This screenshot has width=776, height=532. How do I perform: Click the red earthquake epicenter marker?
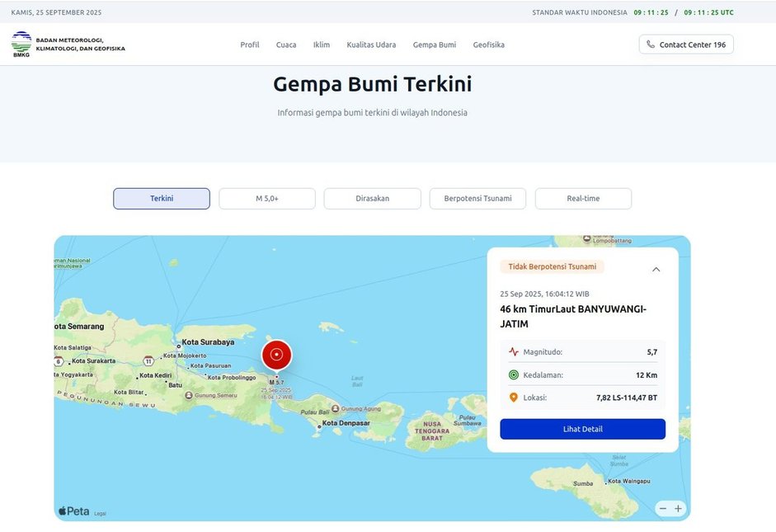[277, 355]
